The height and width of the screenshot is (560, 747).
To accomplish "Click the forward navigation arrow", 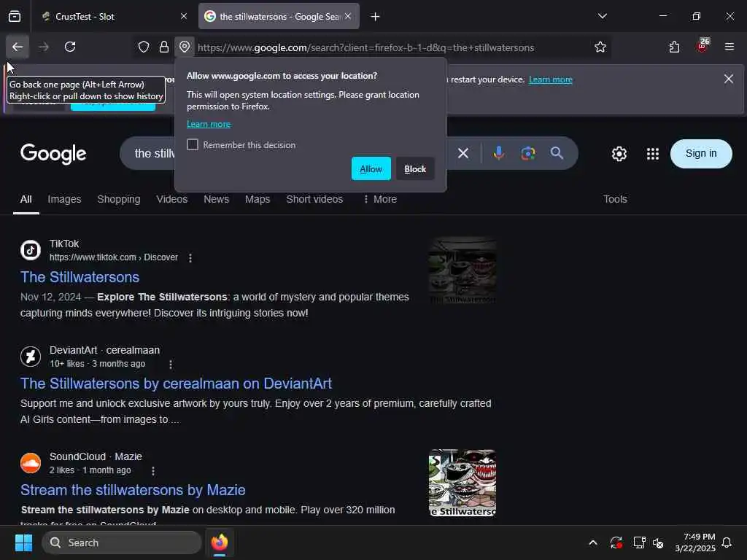I will pos(44,47).
